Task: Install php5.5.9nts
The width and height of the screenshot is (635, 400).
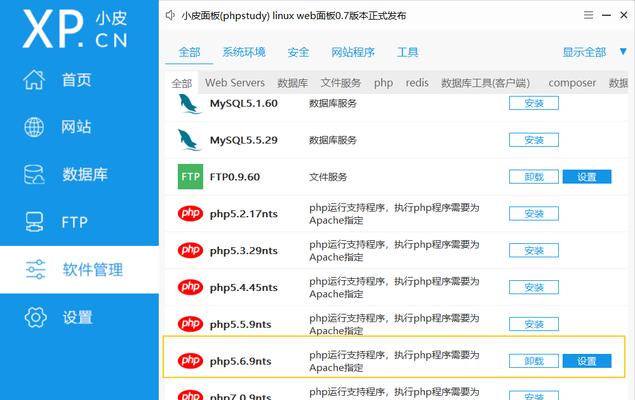Action: point(534,324)
